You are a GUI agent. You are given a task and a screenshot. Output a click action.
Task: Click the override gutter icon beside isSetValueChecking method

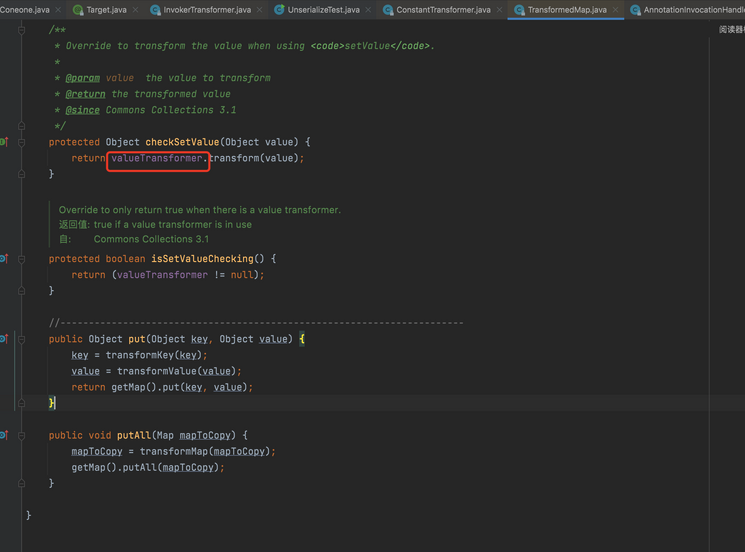[4, 258]
